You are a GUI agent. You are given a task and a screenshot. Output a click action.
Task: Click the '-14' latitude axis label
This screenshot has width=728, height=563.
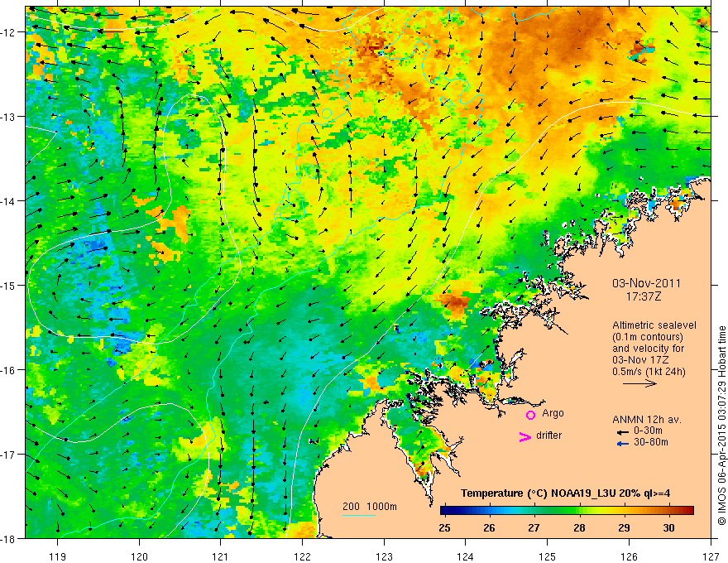pos(9,201)
